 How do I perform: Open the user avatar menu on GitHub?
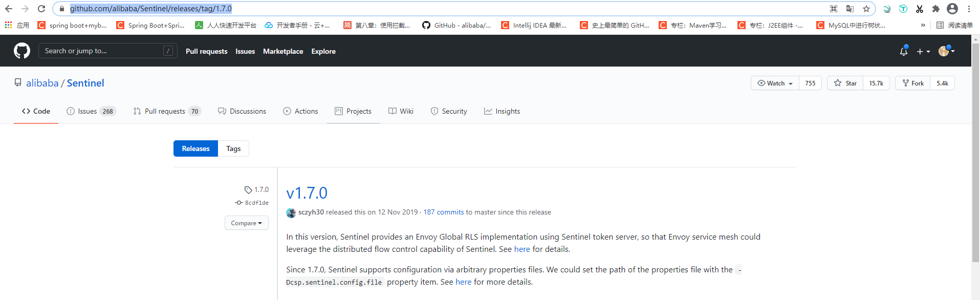pos(947,51)
